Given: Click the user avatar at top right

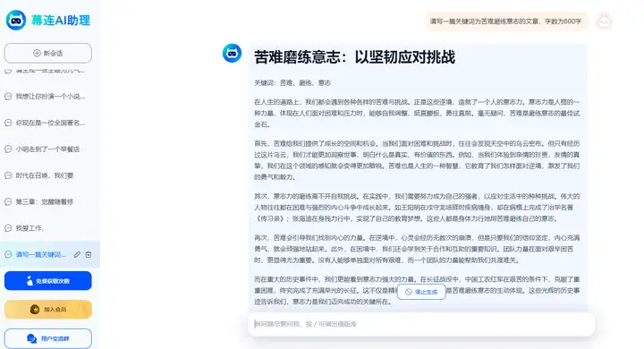Looking at the screenshot, I should pyautogui.click(x=604, y=21).
